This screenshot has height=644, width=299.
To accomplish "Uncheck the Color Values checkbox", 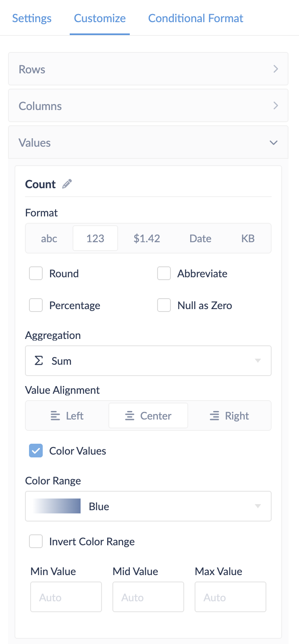I will click(36, 451).
